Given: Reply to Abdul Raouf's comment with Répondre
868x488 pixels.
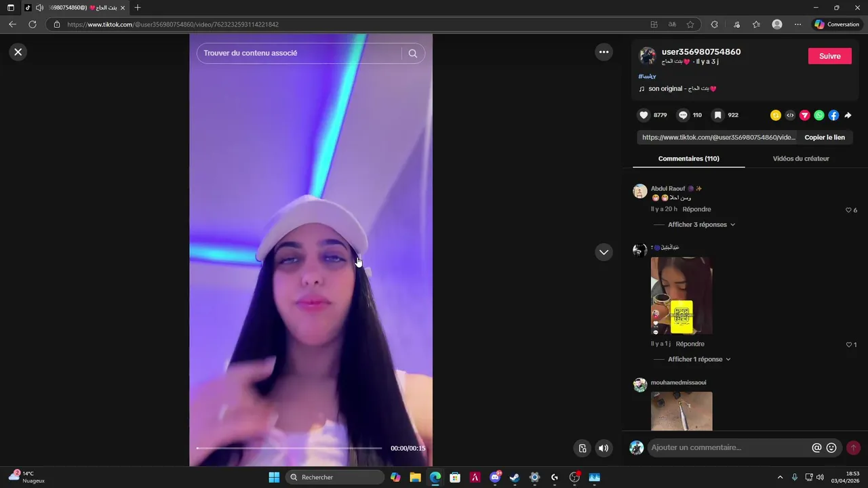Looking at the screenshot, I should pyautogui.click(x=696, y=209).
